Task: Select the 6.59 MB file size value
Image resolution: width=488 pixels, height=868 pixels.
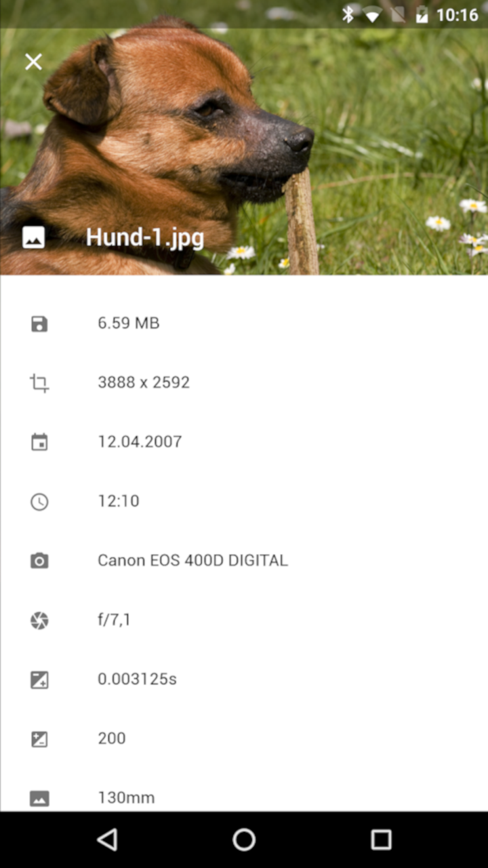Action: coord(129,323)
